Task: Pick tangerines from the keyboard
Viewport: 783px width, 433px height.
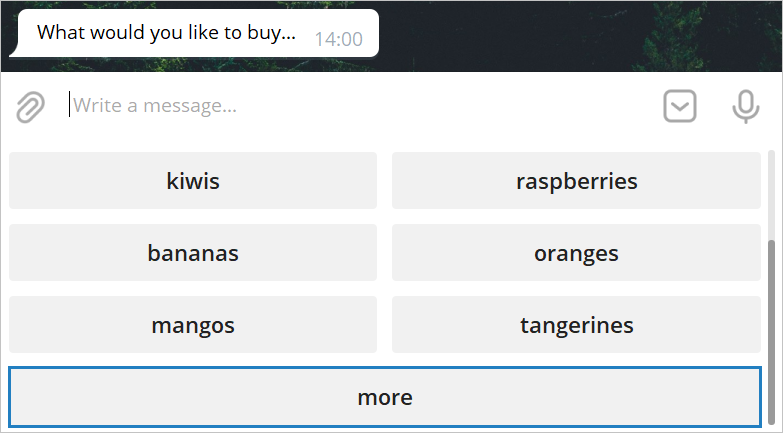Action: (x=576, y=325)
